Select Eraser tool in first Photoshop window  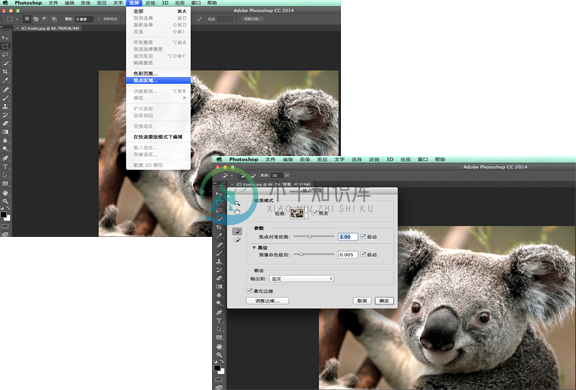pyautogui.click(x=5, y=123)
